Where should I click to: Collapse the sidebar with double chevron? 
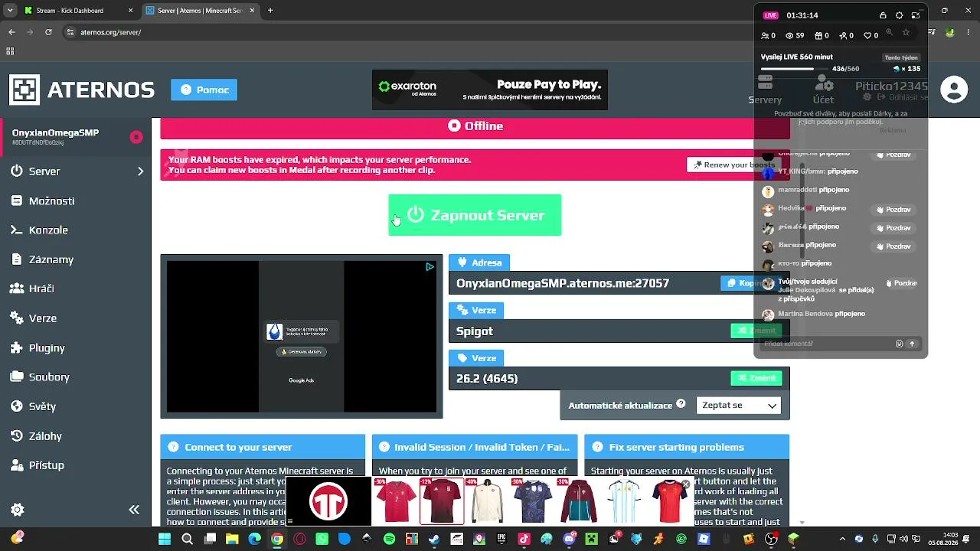click(134, 510)
